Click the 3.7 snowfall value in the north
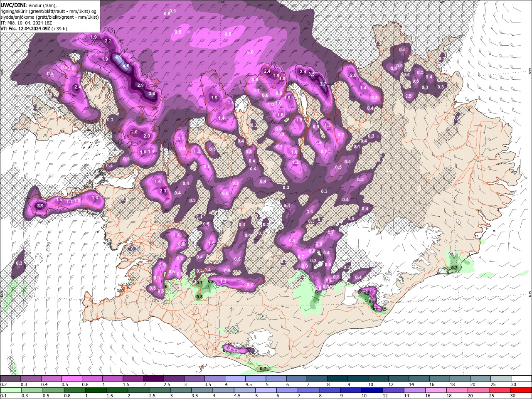 point(323,84)
